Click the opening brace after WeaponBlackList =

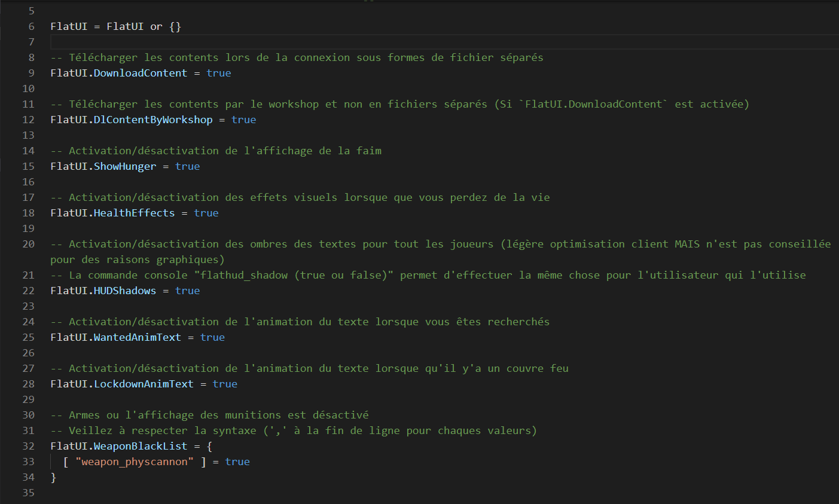point(210,446)
